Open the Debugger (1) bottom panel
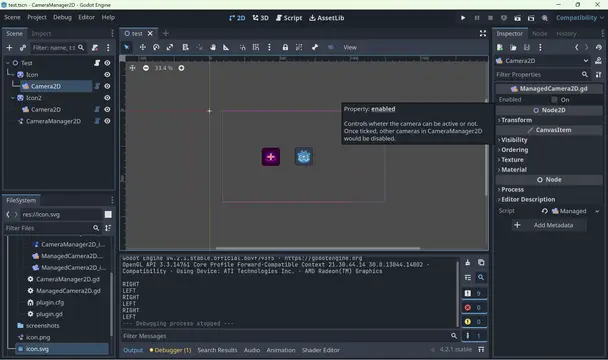Viewport: 608px width, 360px height. [171, 350]
